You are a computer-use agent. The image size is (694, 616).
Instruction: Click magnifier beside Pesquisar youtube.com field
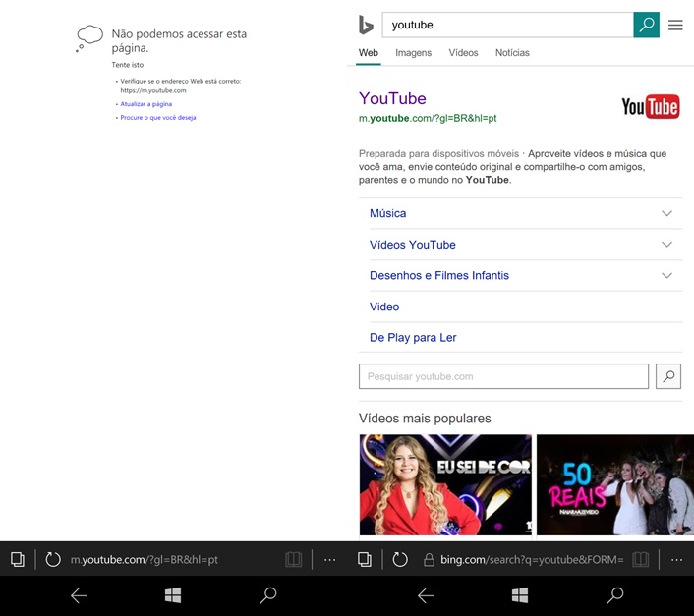[x=668, y=376]
